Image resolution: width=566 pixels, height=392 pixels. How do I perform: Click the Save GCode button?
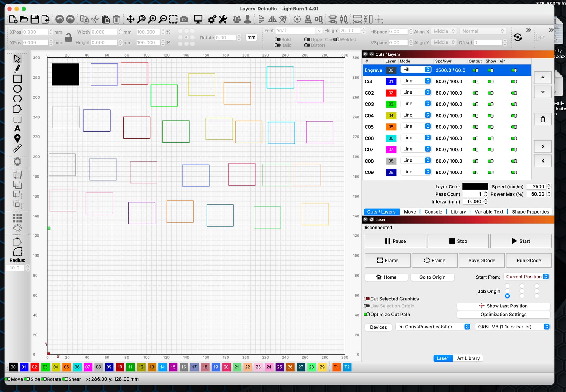click(x=482, y=261)
